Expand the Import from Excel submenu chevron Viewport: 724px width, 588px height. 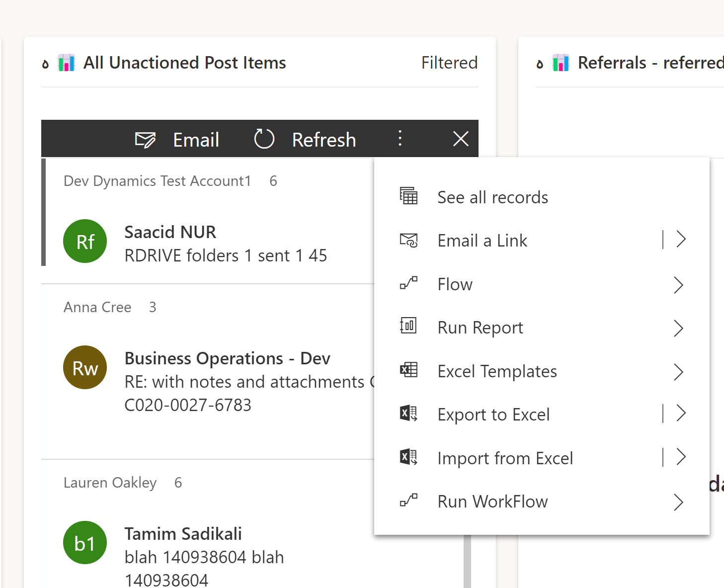(681, 457)
